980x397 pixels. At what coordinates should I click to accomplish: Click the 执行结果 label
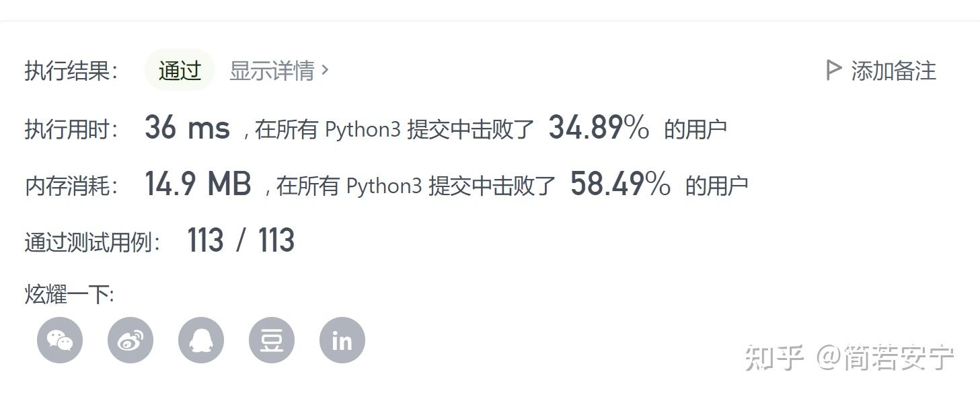[x=71, y=71]
